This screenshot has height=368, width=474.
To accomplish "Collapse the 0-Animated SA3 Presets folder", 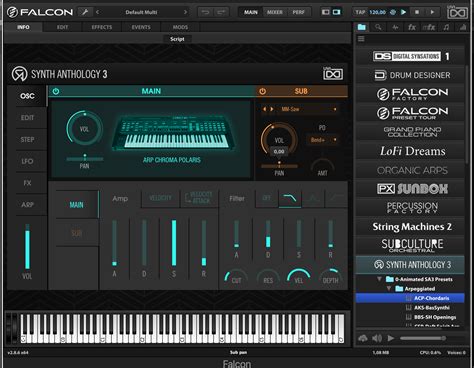I will pos(379,279).
